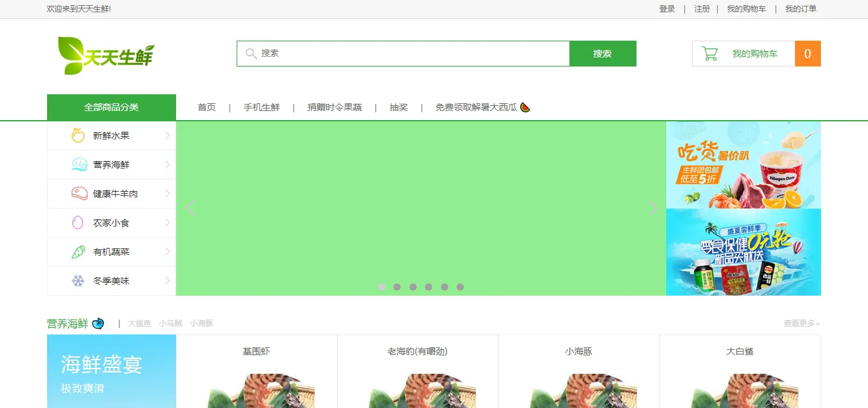Viewport: 868px width, 408px height.
Task: Open 手机生鲜 navigation item
Action: point(262,107)
